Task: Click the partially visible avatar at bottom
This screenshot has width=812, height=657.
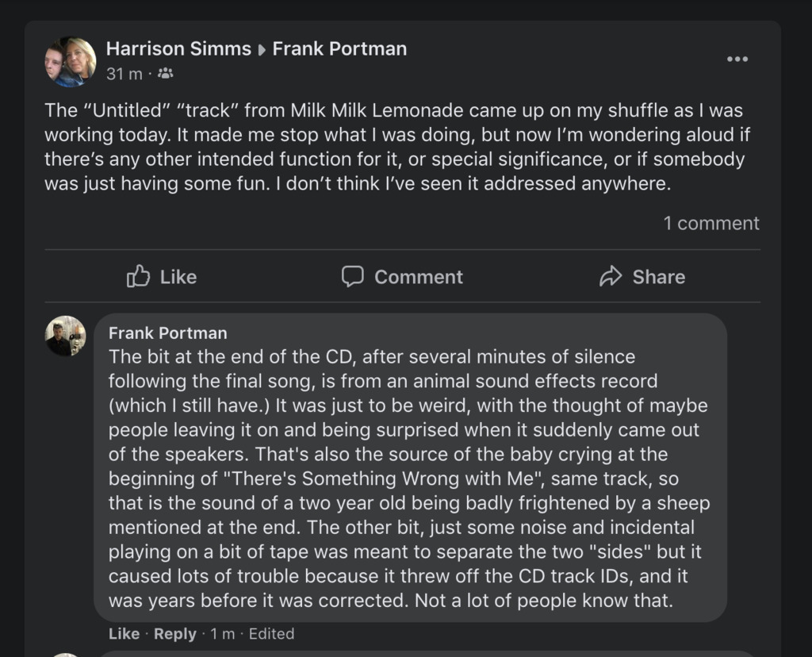Action: click(x=66, y=654)
